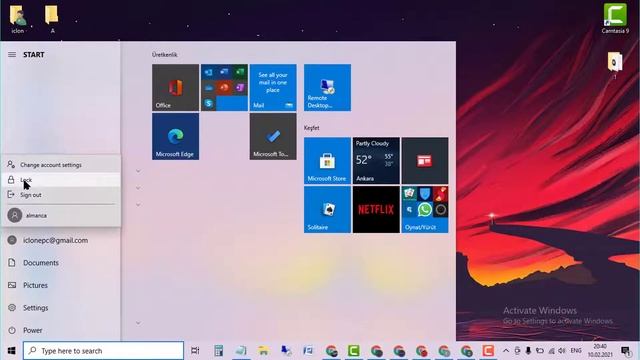Open Microsoft Edge tile
Screen dimensions: 640x360
[176, 136]
